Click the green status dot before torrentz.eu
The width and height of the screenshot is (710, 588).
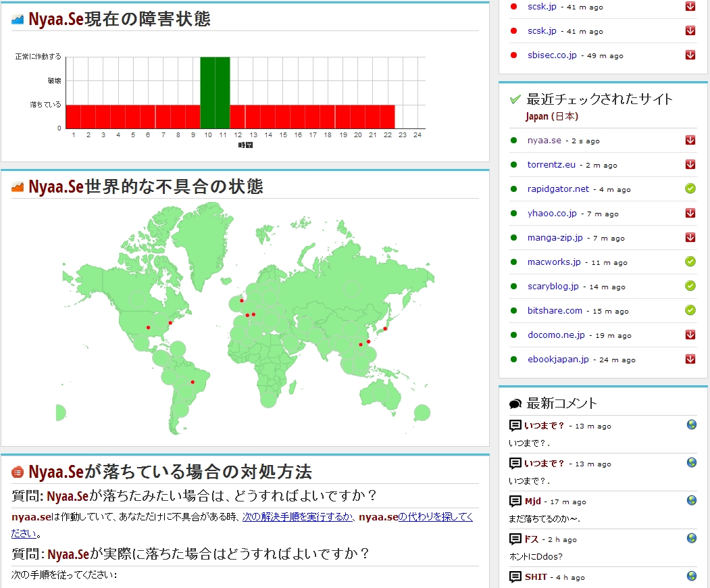(513, 165)
